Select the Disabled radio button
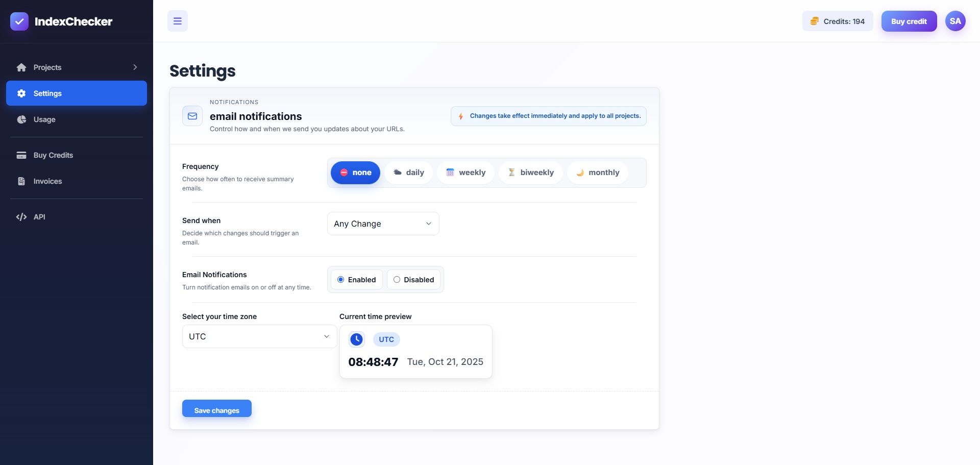This screenshot has width=980, height=465. [397, 280]
